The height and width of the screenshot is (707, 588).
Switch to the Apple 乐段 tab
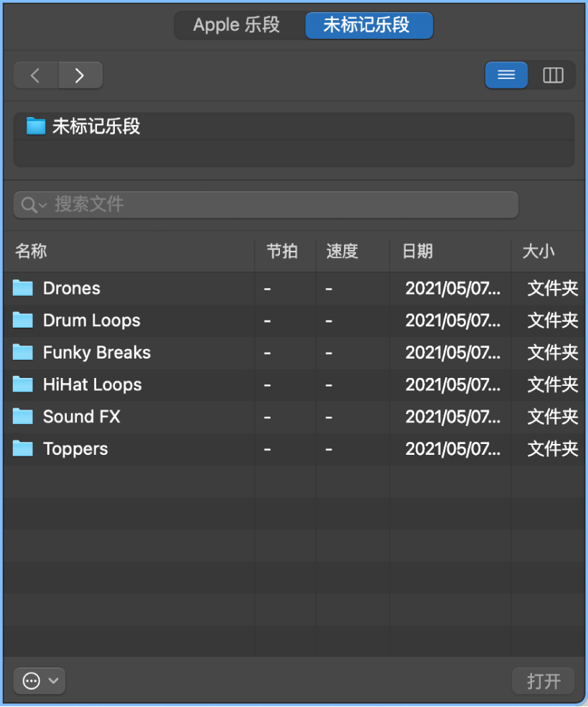[x=236, y=25]
